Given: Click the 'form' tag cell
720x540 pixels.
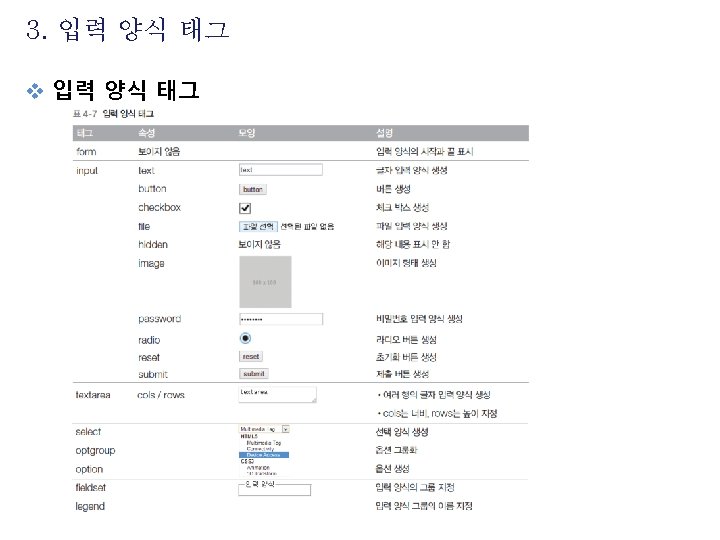Looking at the screenshot, I should (x=86, y=152).
